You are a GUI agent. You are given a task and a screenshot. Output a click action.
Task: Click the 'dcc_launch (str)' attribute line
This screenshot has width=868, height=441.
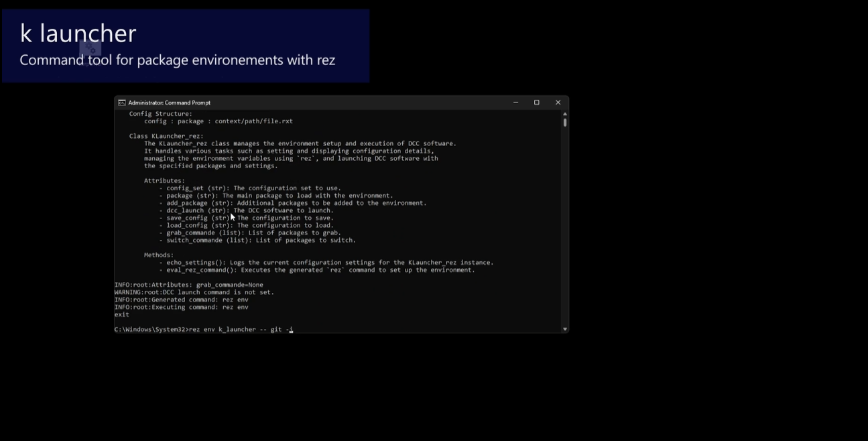click(x=247, y=210)
